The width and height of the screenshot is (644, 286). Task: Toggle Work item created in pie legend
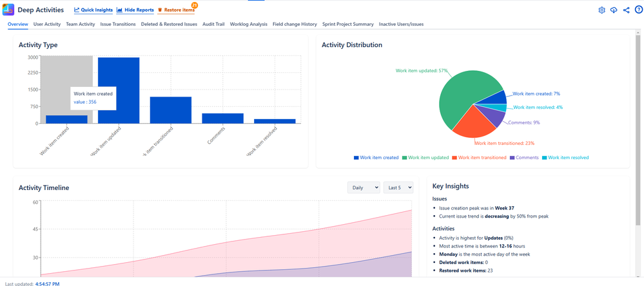tap(376, 157)
